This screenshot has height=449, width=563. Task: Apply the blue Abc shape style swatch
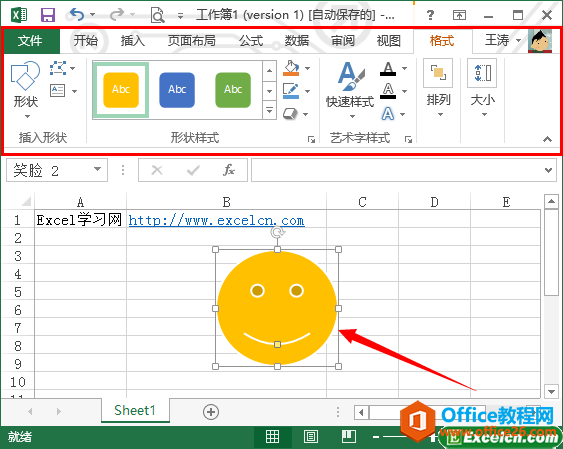click(x=177, y=90)
